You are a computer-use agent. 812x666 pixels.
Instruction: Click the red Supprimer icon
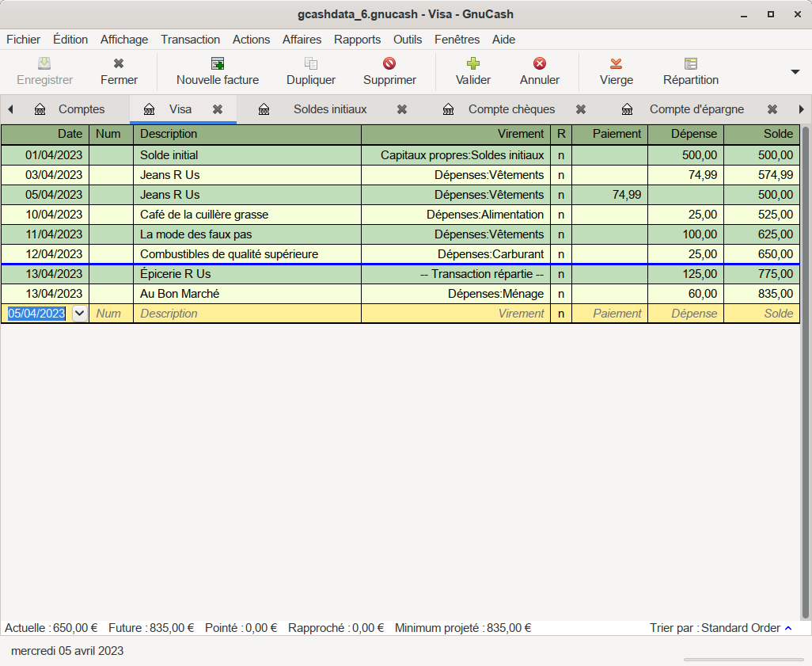click(x=389, y=63)
